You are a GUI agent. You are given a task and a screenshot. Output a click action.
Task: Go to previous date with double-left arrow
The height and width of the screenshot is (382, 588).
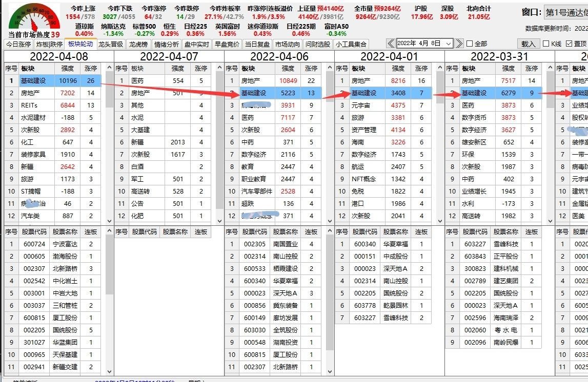click(x=390, y=44)
